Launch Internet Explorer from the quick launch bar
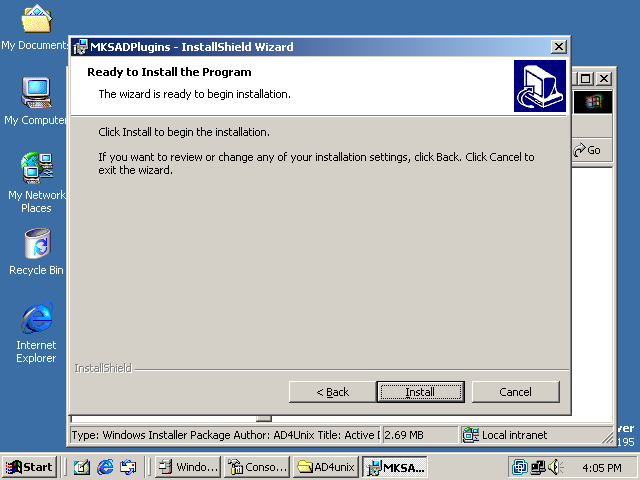The height and width of the screenshot is (480, 640). pyautogui.click(x=105, y=467)
